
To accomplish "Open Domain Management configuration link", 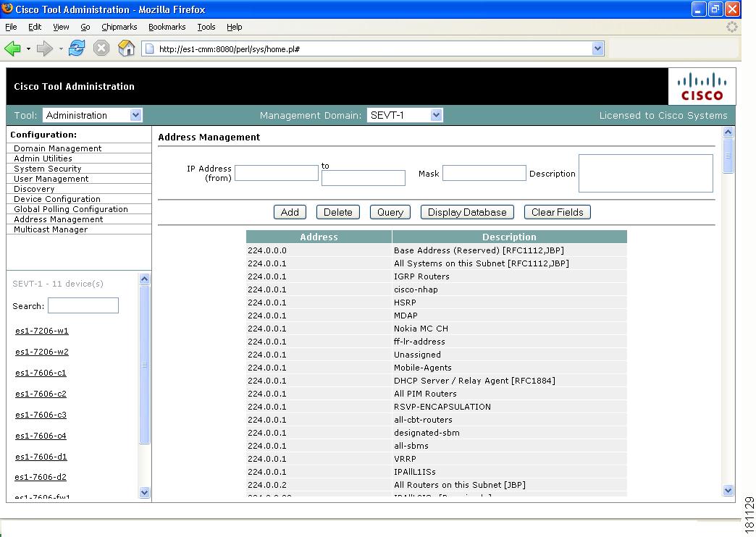I will [x=57, y=148].
